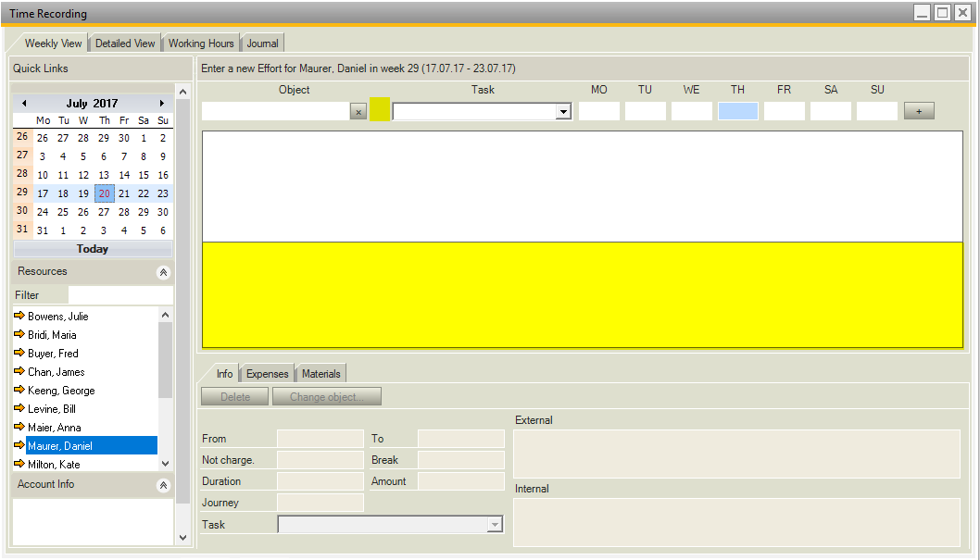This screenshot has height=560, width=980.
Task: Select July 13 in the calendar
Action: pos(104,175)
